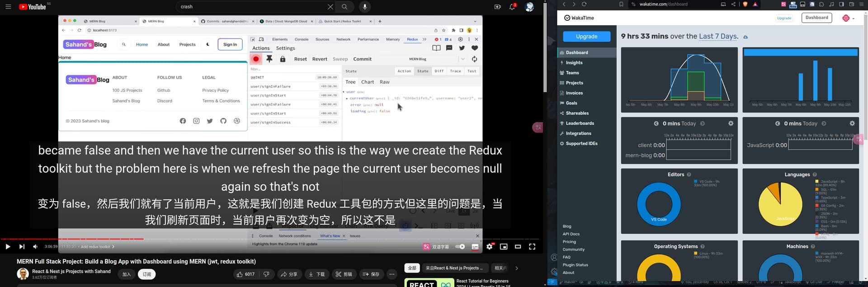This screenshot has width=868, height=287.
Task: Click the 订阅 subscribe button
Action: [147, 274]
